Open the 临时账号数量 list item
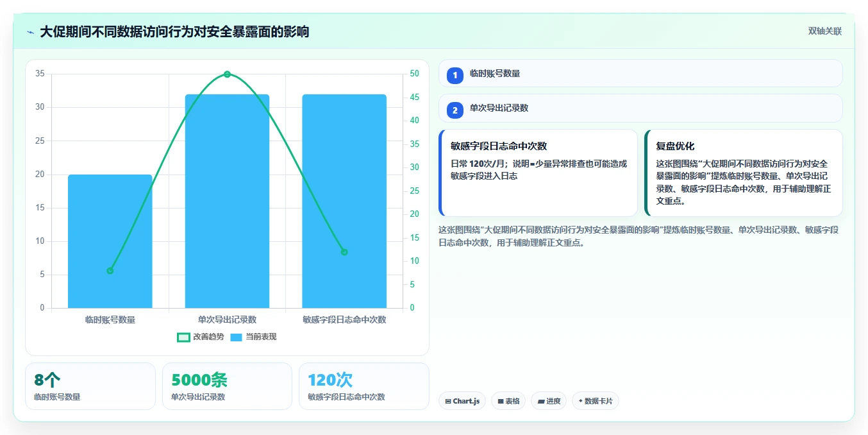The width and height of the screenshot is (868, 435). [640, 73]
